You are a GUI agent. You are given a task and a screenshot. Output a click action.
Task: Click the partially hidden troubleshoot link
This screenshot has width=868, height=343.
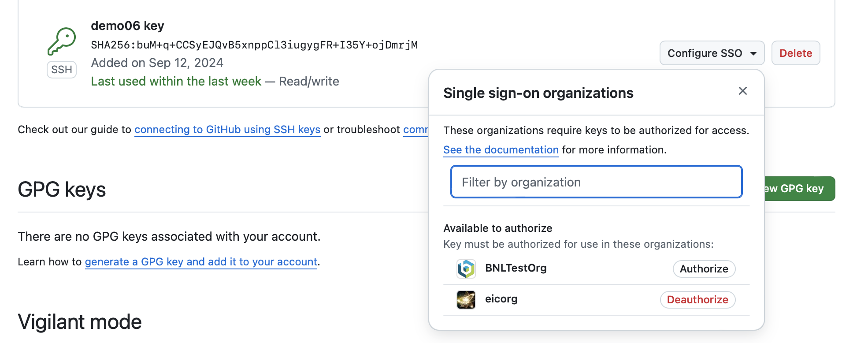click(415, 130)
